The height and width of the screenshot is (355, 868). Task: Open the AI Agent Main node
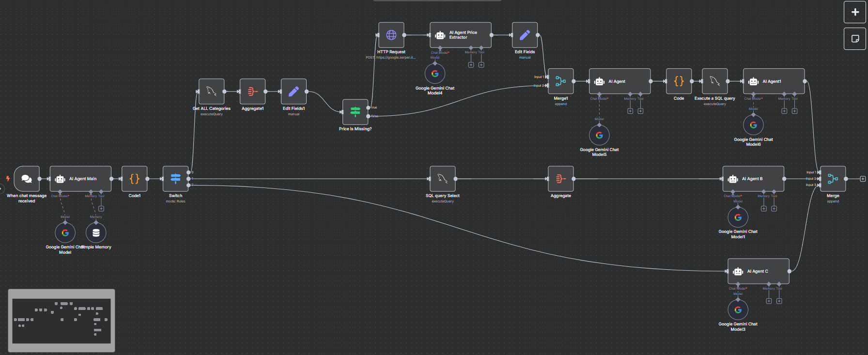[80, 179]
